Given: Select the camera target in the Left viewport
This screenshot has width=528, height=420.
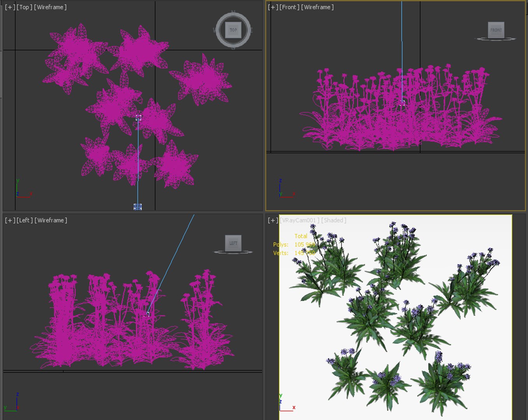Looking at the screenshot, I should click(x=147, y=314).
